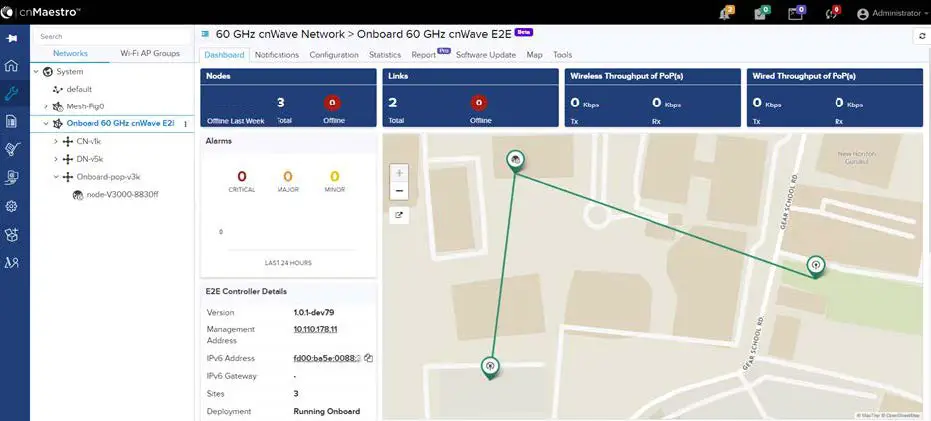
Task: Click the total nodes count 3
Action: tap(280, 103)
